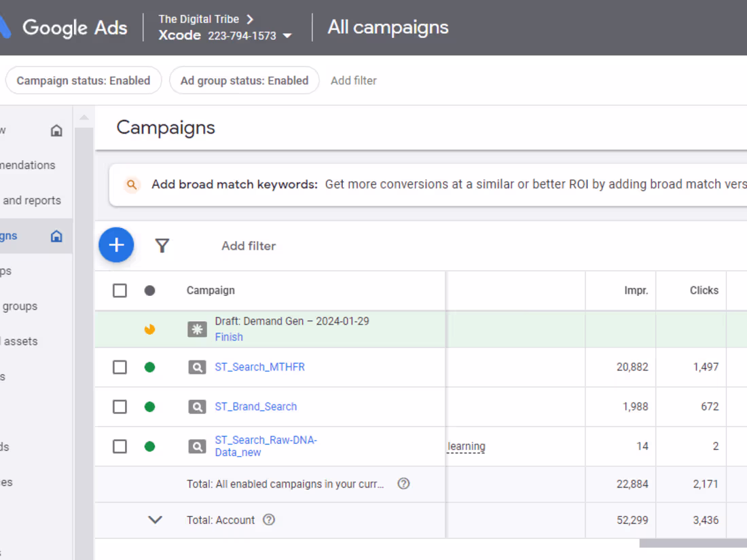The width and height of the screenshot is (747, 560).
Task: Click the Draft: Demand Gen – 2024-01-29 text
Action: (292, 322)
